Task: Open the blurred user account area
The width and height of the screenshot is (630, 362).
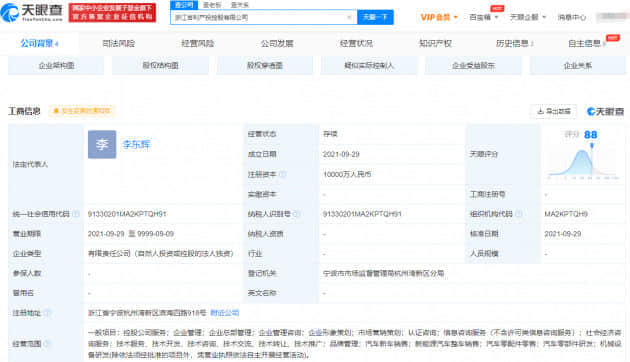Action: point(612,17)
